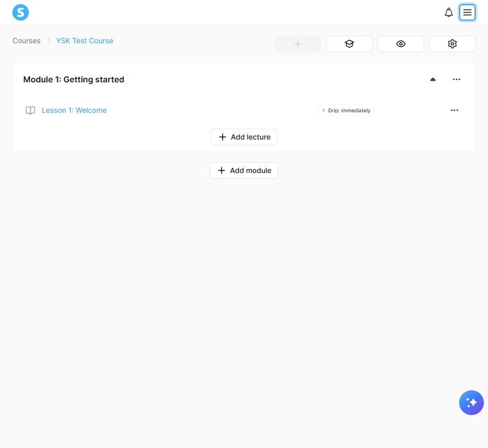Go to Courses breadcrumb
Viewport: 488px width, 448px height.
click(26, 41)
